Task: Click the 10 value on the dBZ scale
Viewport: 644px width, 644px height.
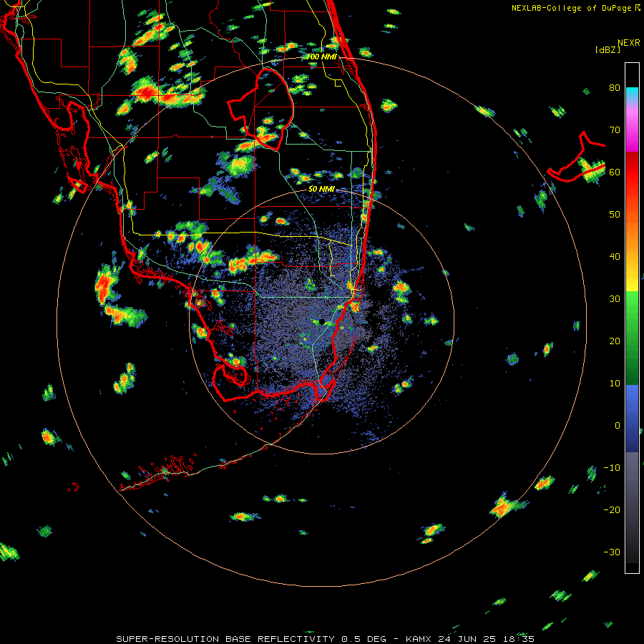Action: [x=615, y=384]
